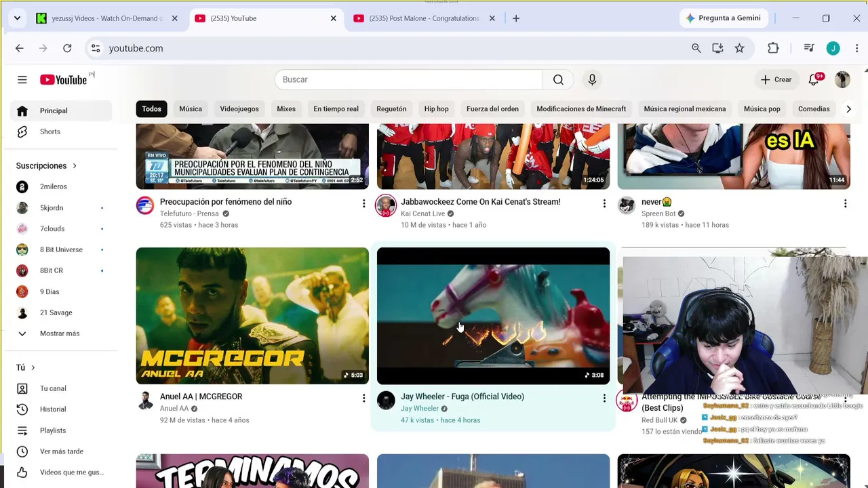Select the Hip hop filter chip
This screenshot has width=868, height=488.
pyautogui.click(x=436, y=109)
